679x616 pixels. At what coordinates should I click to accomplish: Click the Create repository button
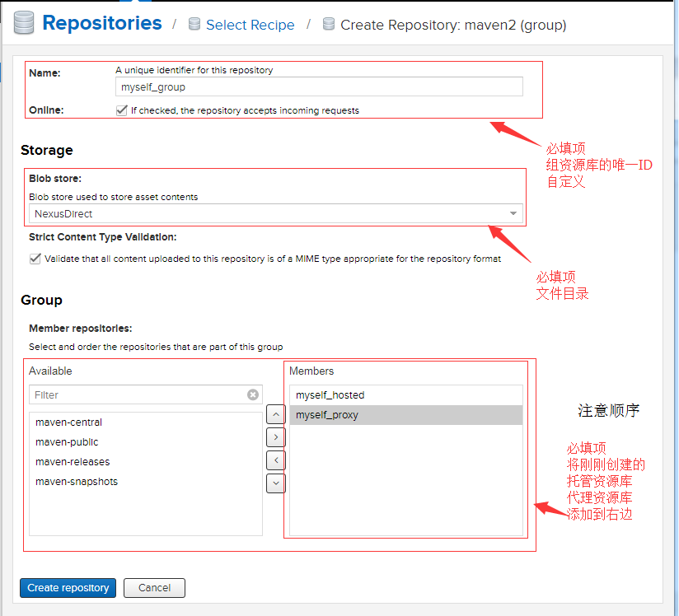pos(68,588)
